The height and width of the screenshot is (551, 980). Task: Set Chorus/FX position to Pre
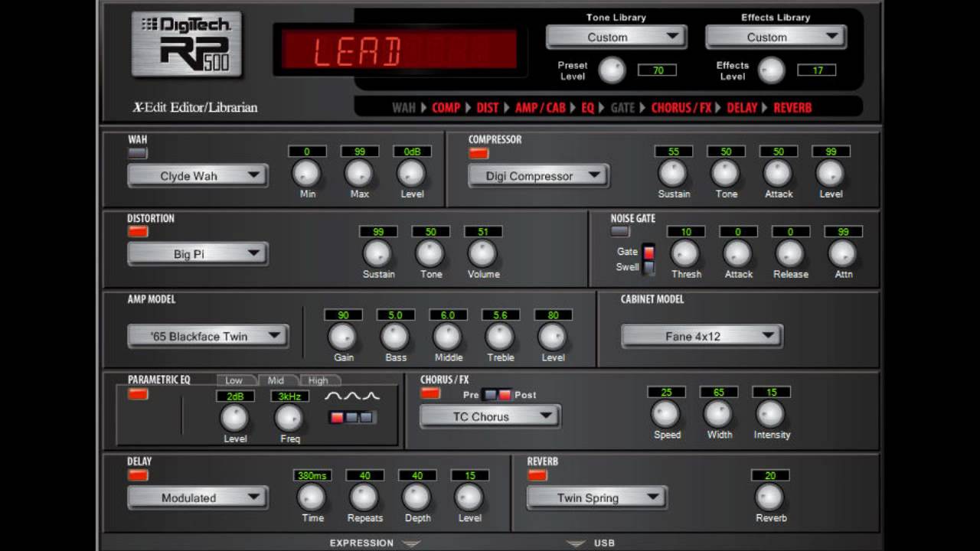490,395
